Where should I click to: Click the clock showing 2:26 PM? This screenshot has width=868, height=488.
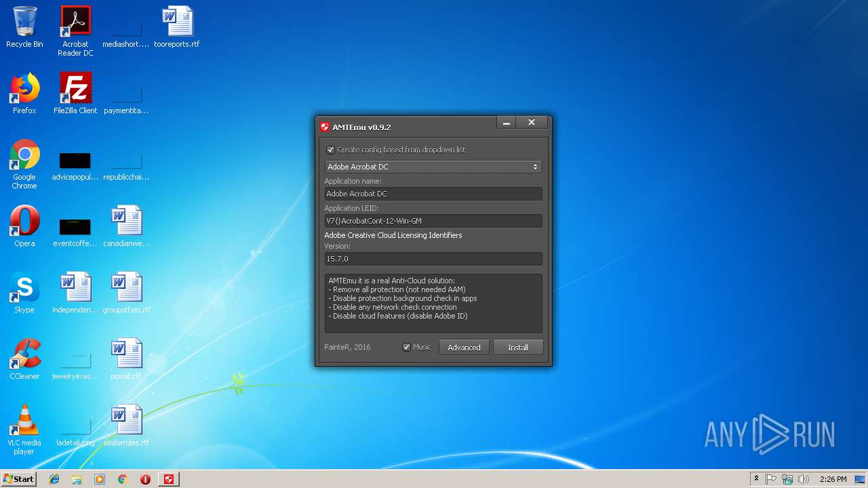(x=833, y=479)
